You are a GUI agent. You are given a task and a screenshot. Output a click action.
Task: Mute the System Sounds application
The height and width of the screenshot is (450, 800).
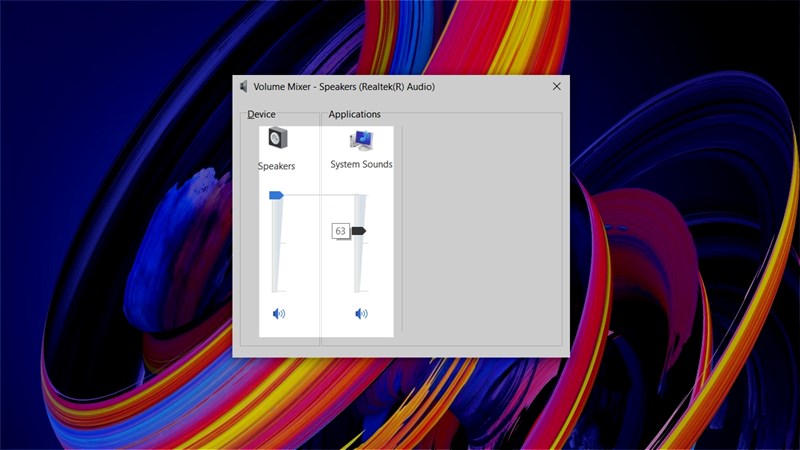click(361, 314)
